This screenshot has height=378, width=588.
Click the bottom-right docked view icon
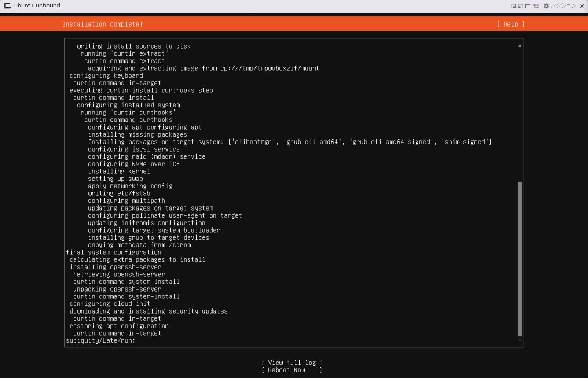tap(513, 6)
